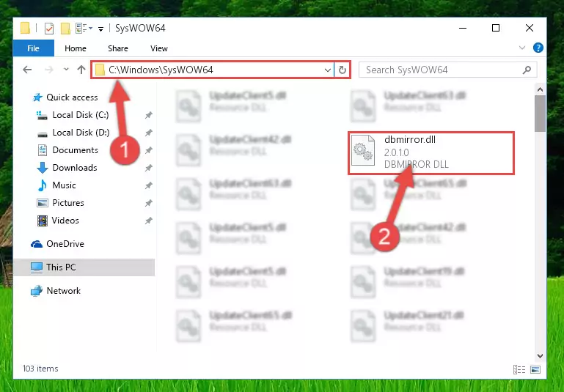The height and width of the screenshot is (392, 564).
Task: Click the dbmirror.dll file icon
Action: tap(362, 150)
